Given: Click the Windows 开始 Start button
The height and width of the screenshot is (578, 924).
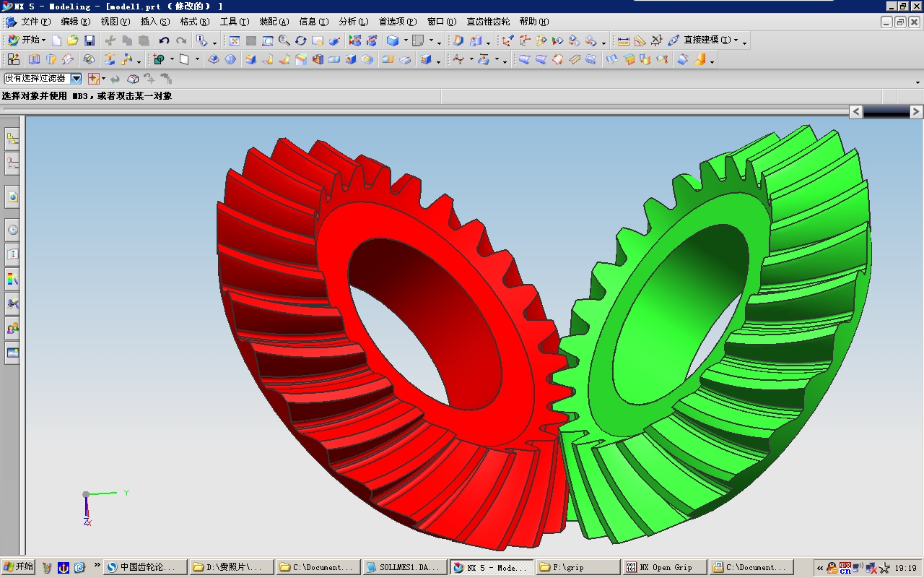Looking at the screenshot, I should tap(18, 566).
